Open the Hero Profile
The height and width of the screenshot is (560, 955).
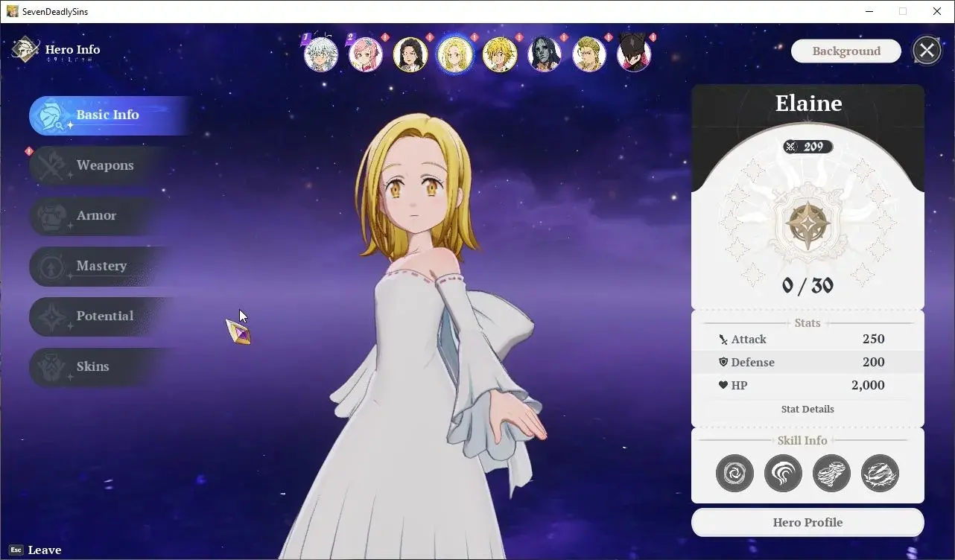pyautogui.click(x=808, y=522)
